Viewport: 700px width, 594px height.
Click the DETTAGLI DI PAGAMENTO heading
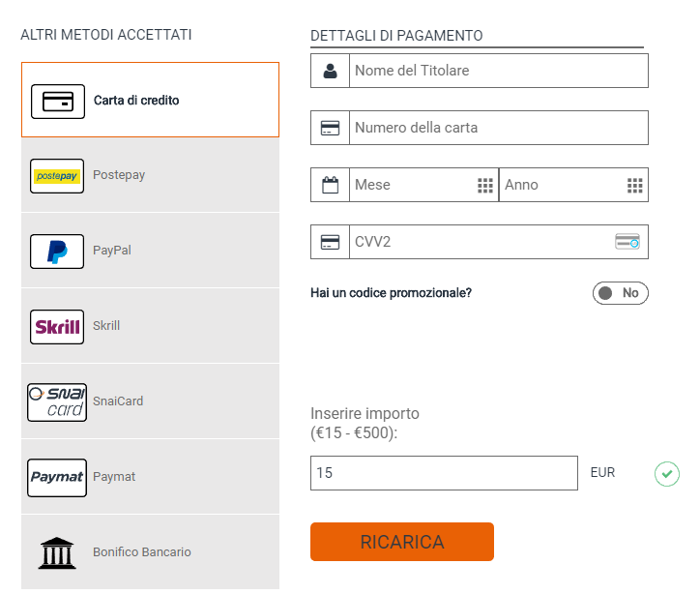(396, 36)
